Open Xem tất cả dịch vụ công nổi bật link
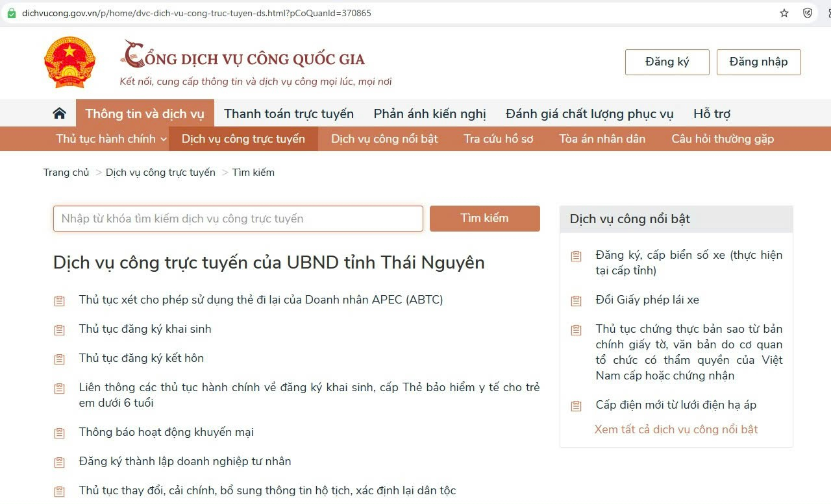Image resolution: width=831 pixels, height=504 pixels. coord(676,429)
